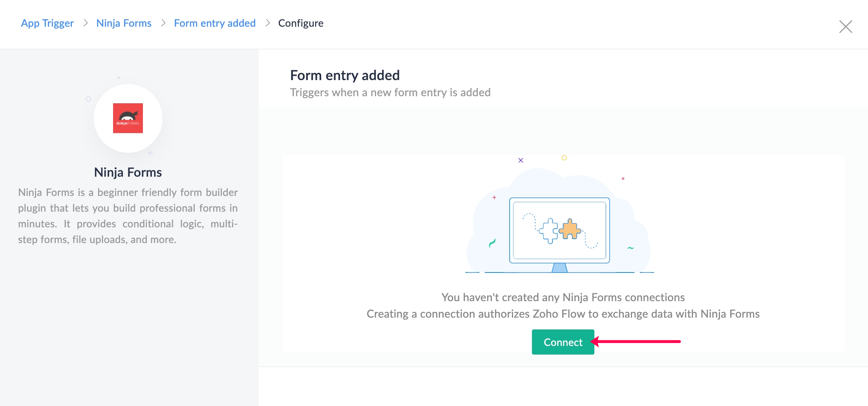This screenshot has height=406, width=868.
Task: Click the green Connect button
Action: tap(563, 342)
